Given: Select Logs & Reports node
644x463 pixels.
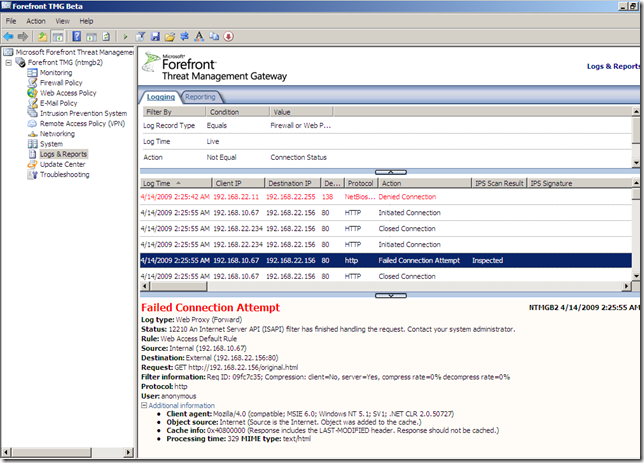Looking at the screenshot, I should tap(63, 154).
